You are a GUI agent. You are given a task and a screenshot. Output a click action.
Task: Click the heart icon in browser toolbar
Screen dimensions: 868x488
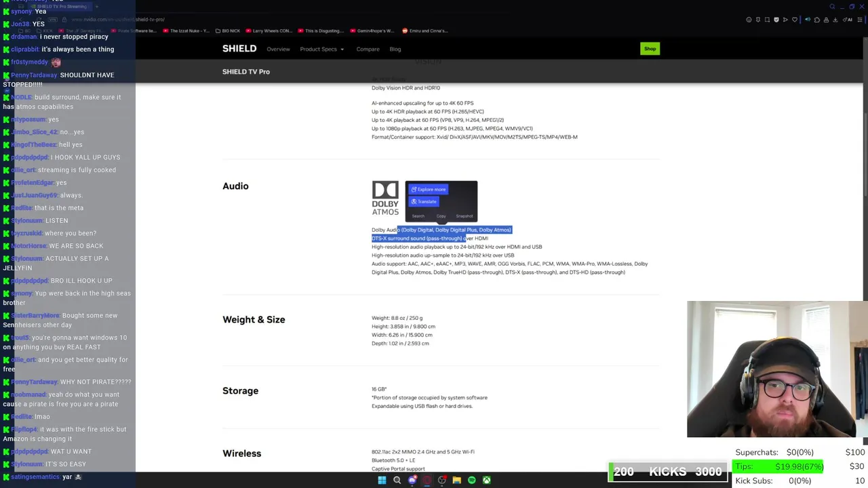click(794, 20)
